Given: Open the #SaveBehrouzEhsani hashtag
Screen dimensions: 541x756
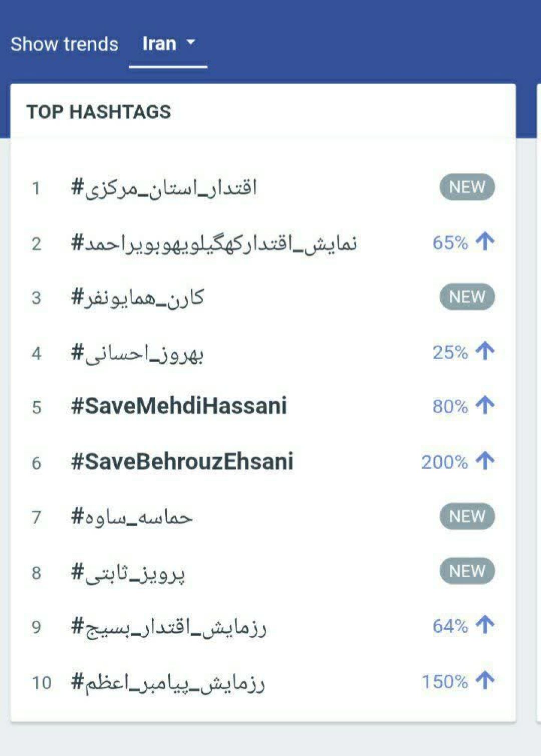Looking at the screenshot, I should pos(182,461).
